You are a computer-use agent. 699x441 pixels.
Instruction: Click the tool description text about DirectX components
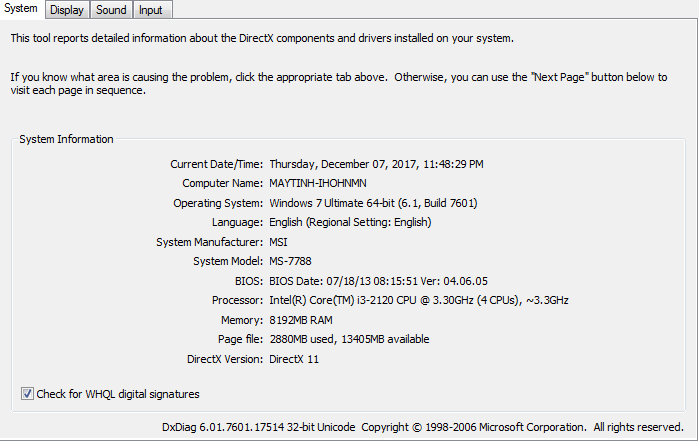tap(262, 38)
